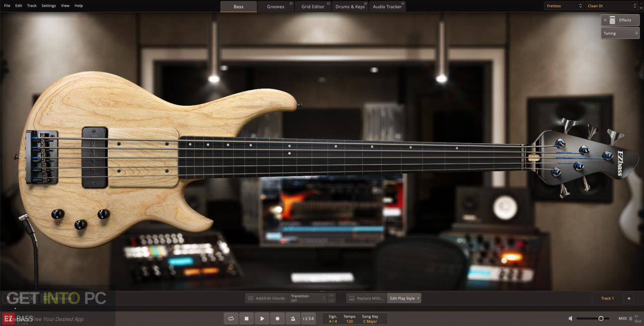Click the EZ BASS logo at bottom left

click(18, 318)
